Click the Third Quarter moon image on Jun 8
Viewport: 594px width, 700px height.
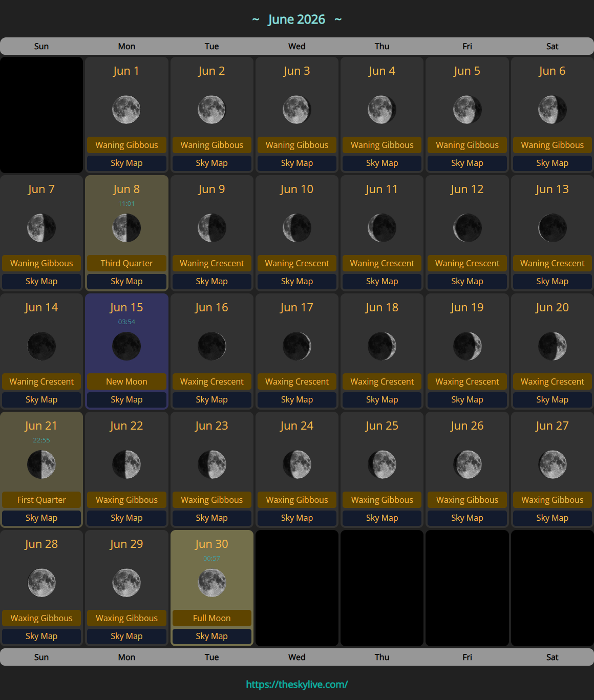[x=126, y=228]
